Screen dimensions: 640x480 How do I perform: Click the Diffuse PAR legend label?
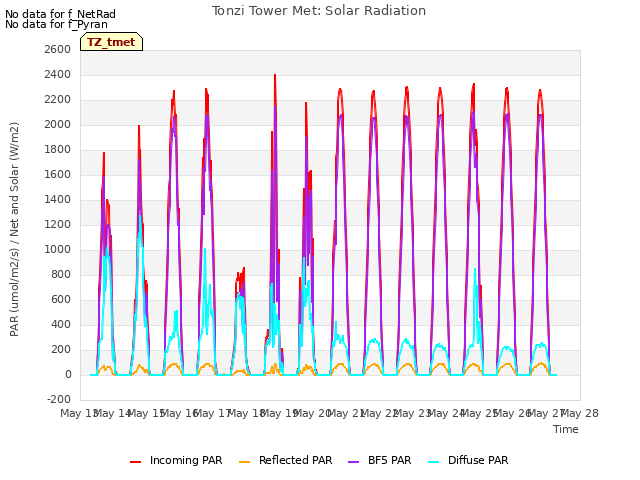tap(478, 460)
